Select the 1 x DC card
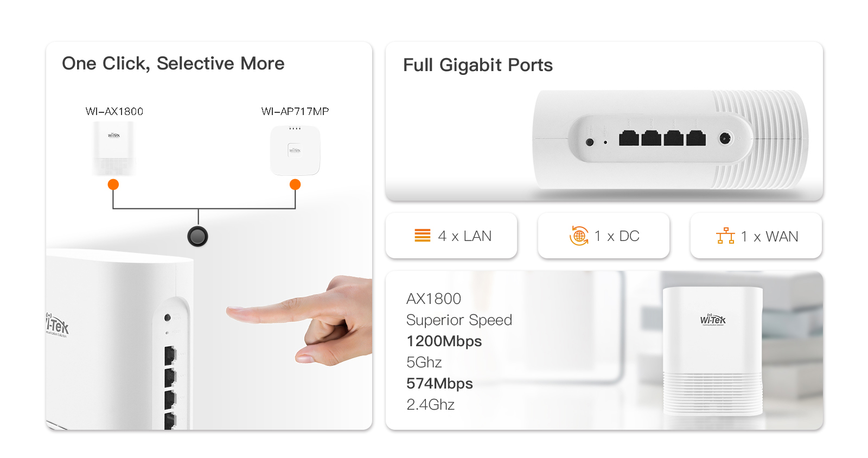The height and width of the screenshot is (458, 868). coord(604,236)
